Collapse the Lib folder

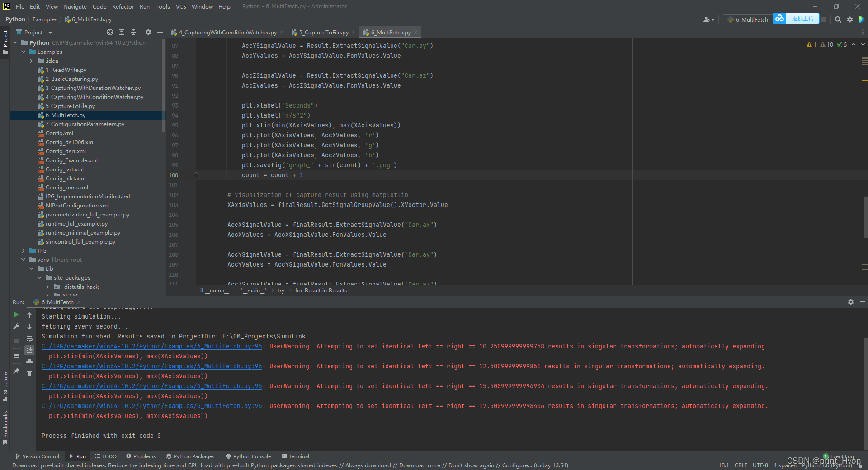tap(32, 269)
